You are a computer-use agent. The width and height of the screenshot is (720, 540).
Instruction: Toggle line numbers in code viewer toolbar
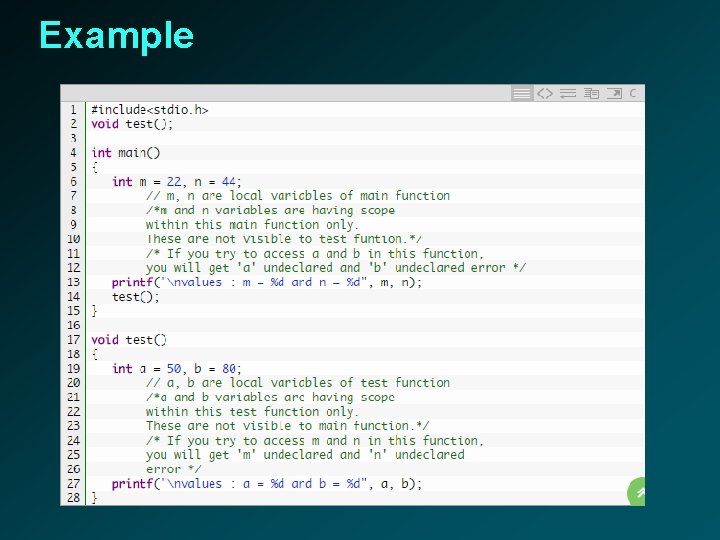tap(522, 94)
